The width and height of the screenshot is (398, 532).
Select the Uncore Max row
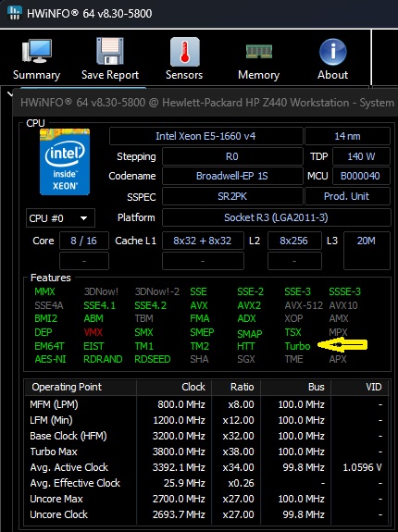click(x=207, y=499)
